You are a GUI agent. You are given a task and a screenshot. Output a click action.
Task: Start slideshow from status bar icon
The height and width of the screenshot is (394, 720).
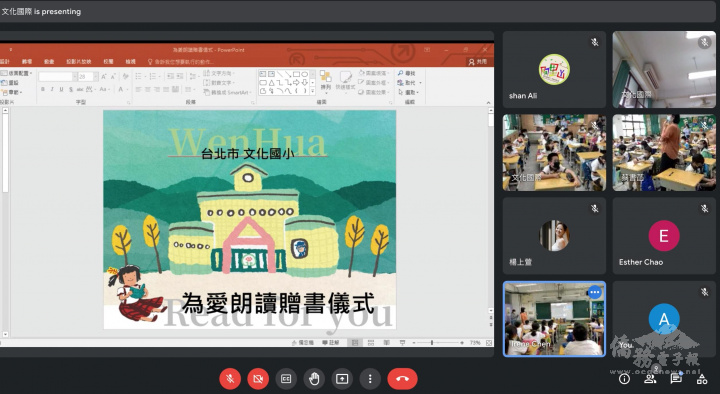(402, 343)
